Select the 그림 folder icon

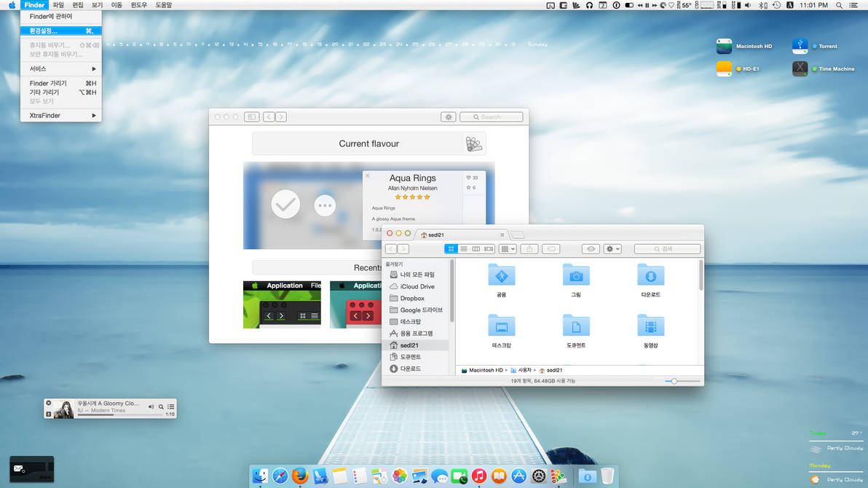(x=576, y=275)
